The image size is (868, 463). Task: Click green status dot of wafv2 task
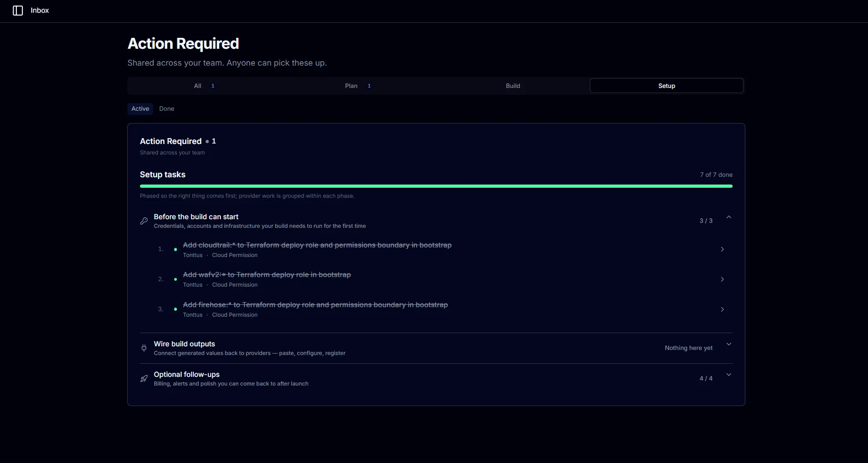coord(176,279)
